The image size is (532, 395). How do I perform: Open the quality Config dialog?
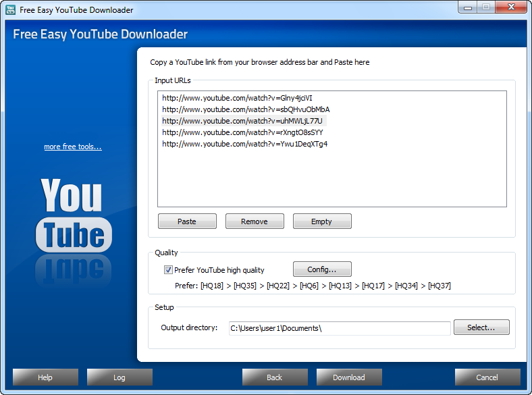coord(322,269)
